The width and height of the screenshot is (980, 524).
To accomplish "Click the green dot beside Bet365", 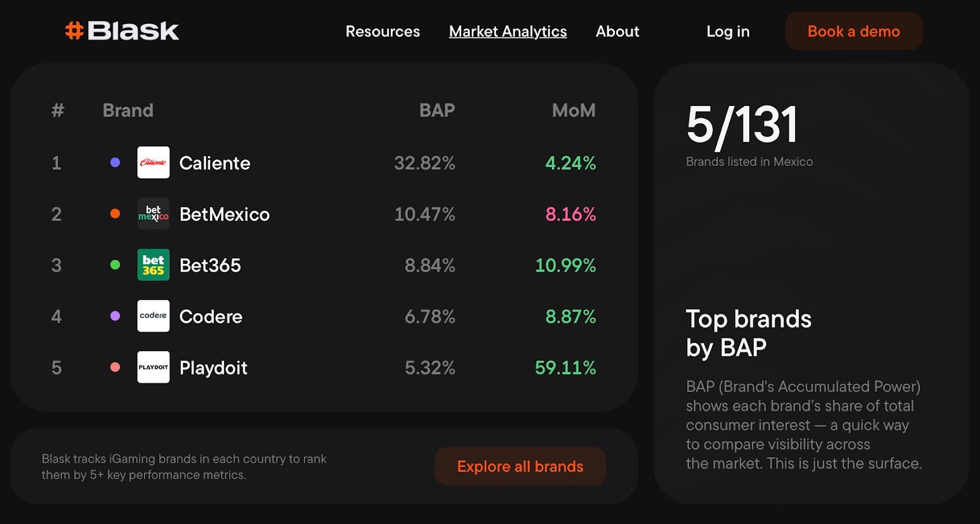I will coord(115,265).
